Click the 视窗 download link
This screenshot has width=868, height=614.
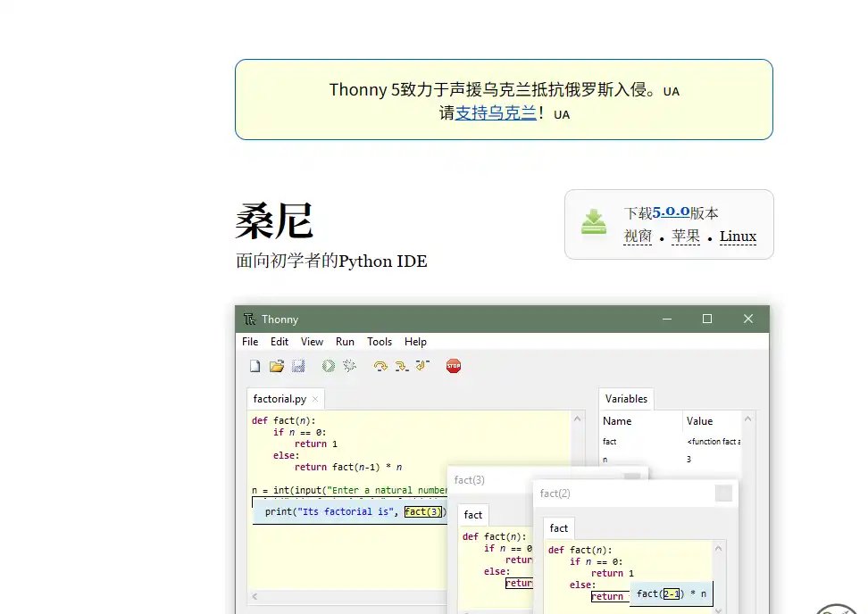tap(638, 236)
